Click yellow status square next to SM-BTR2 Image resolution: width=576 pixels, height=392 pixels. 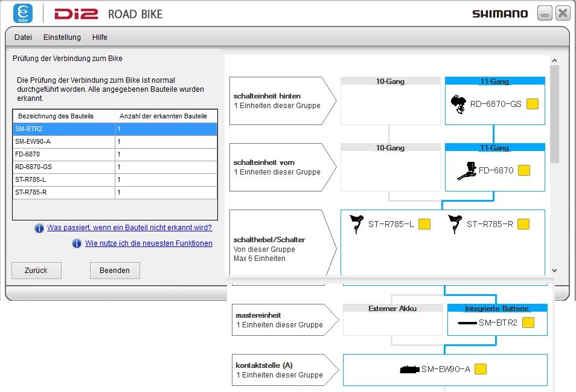point(528,323)
